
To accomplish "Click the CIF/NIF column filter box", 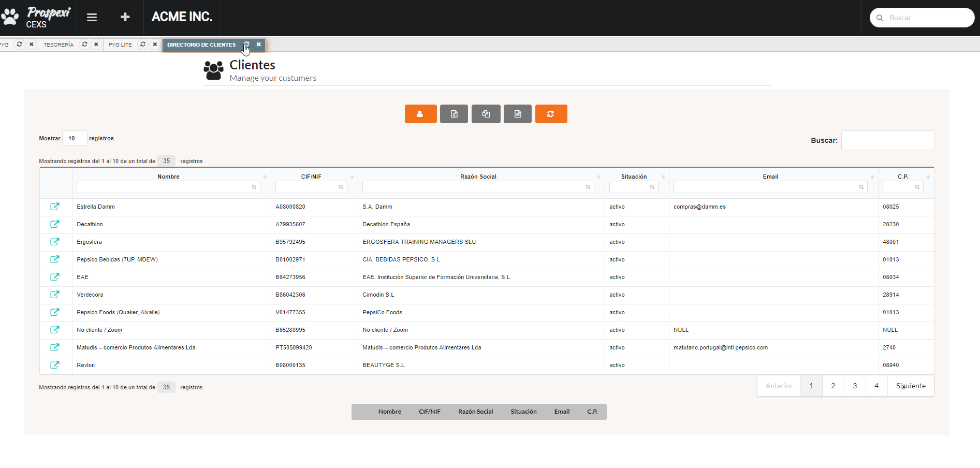I will coord(311,187).
